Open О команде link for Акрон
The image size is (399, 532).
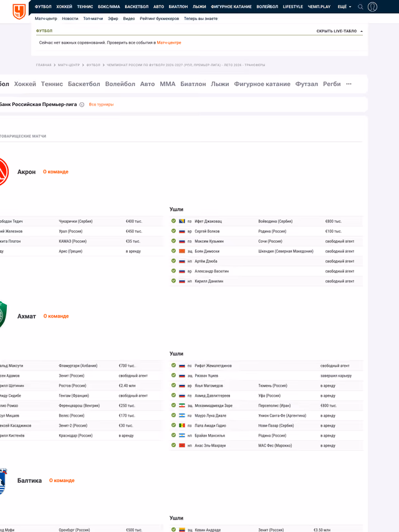pyautogui.click(x=55, y=172)
